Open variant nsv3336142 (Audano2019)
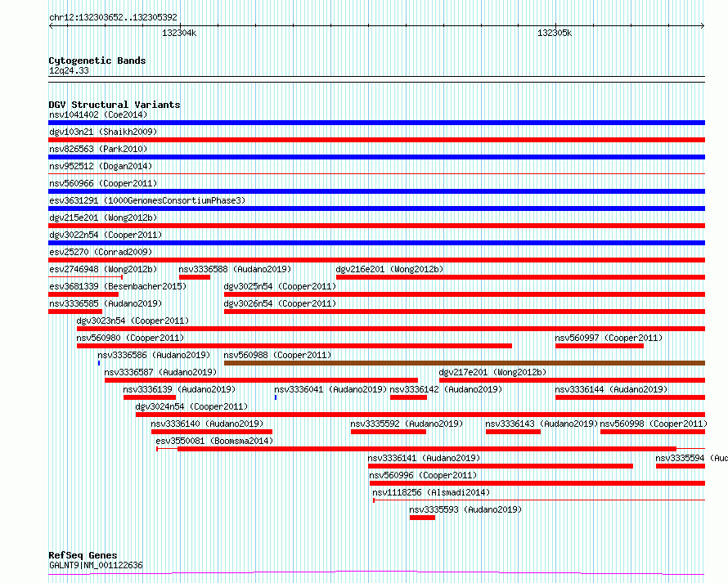728x583 pixels. coord(446,389)
